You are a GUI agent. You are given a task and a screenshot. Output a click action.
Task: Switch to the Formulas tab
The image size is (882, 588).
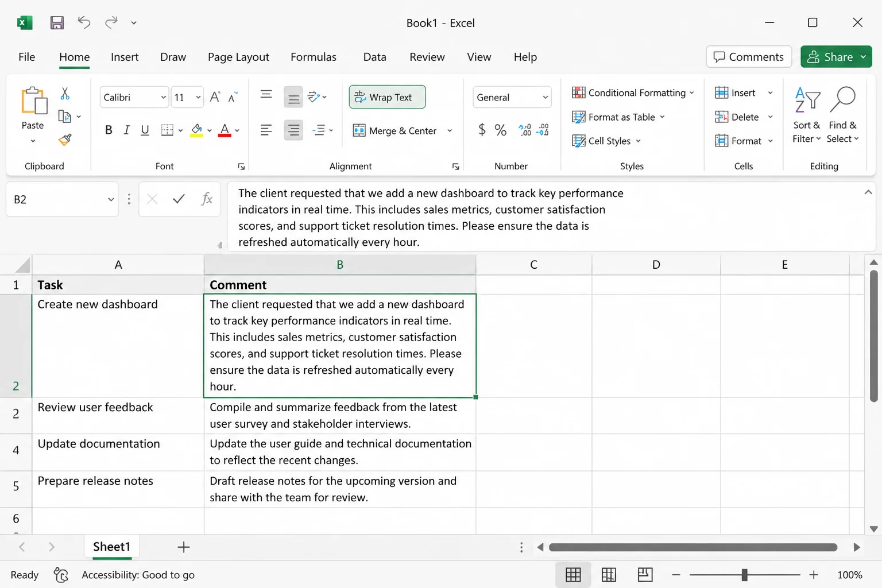[x=314, y=57]
